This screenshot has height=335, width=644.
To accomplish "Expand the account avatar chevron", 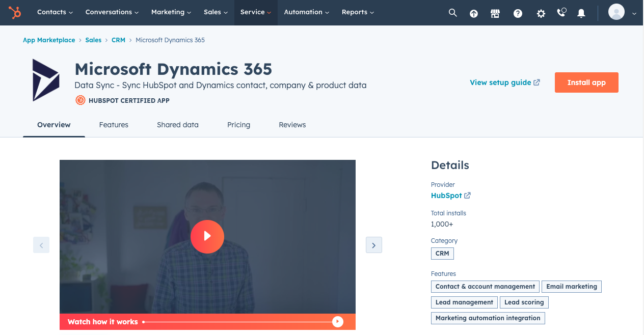I will [x=634, y=14].
